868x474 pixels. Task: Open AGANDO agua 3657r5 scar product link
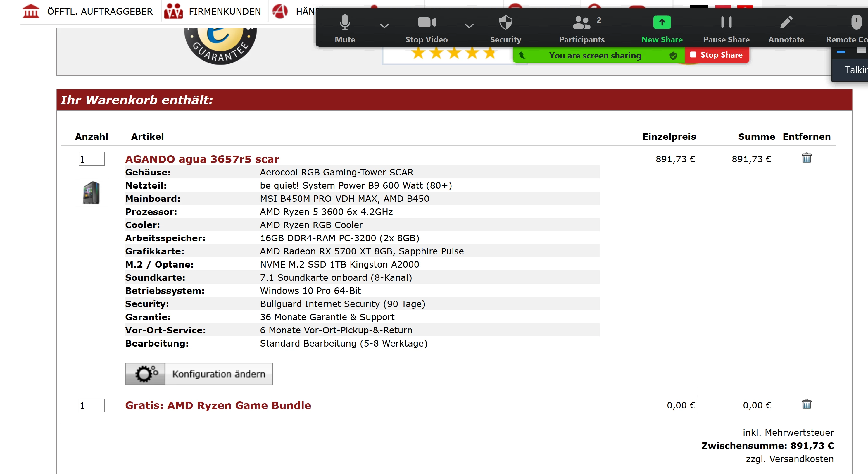point(202,159)
